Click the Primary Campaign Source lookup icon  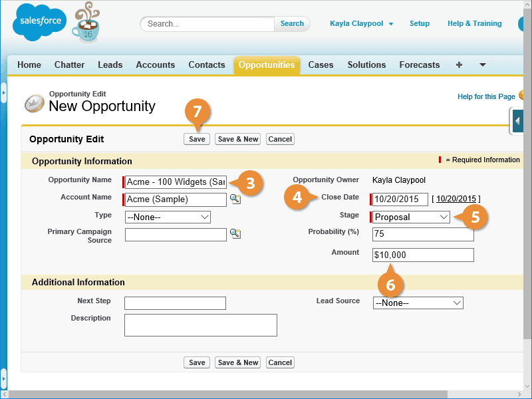(235, 233)
